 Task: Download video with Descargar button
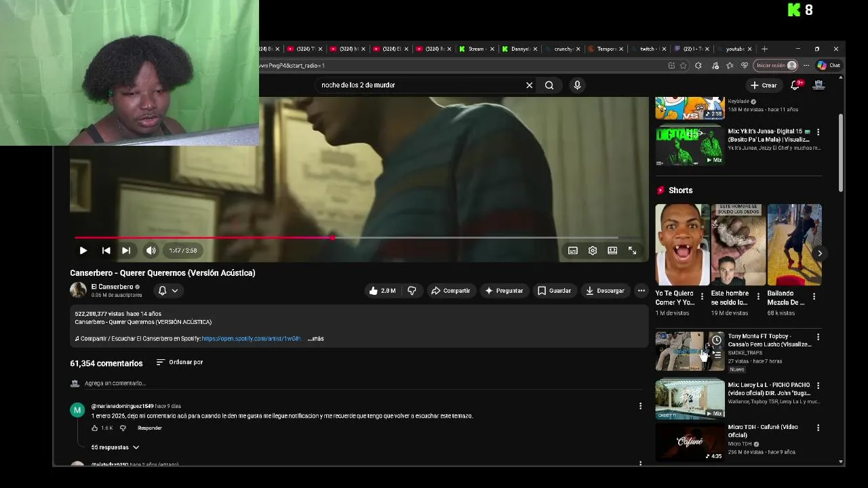pos(605,291)
